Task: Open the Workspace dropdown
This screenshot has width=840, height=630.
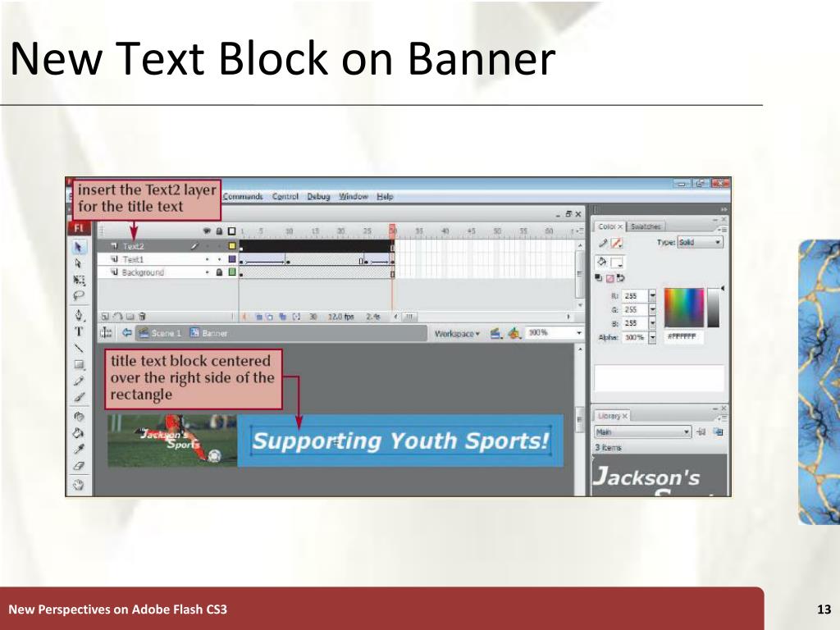Action: (x=457, y=334)
